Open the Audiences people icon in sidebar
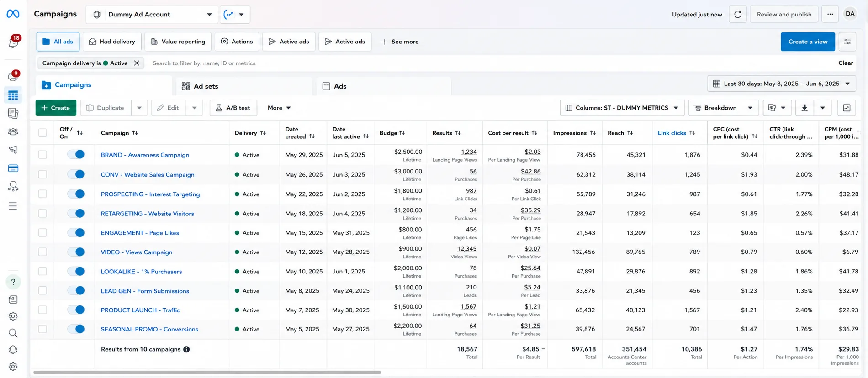The width and height of the screenshot is (868, 378). tap(13, 132)
